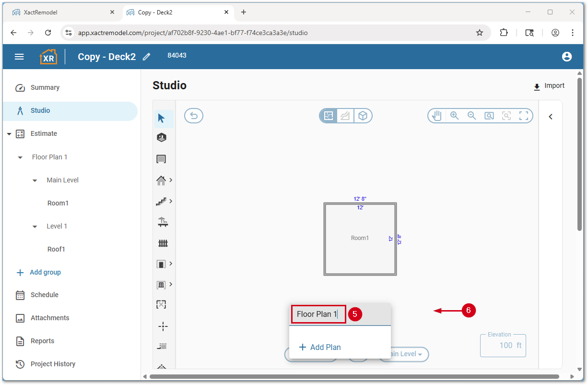Click the undo button
The height and width of the screenshot is (385, 588).
[x=194, y=116]
